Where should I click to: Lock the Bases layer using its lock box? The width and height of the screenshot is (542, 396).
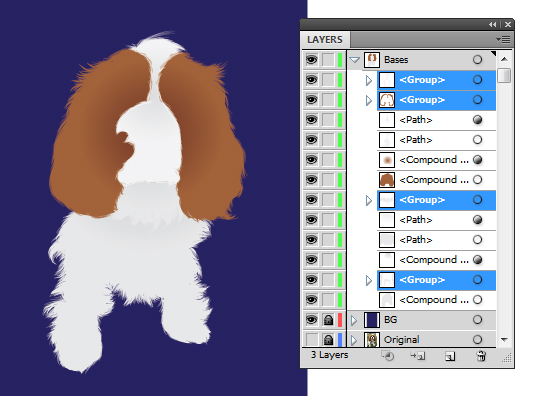[x=328, y=60]
